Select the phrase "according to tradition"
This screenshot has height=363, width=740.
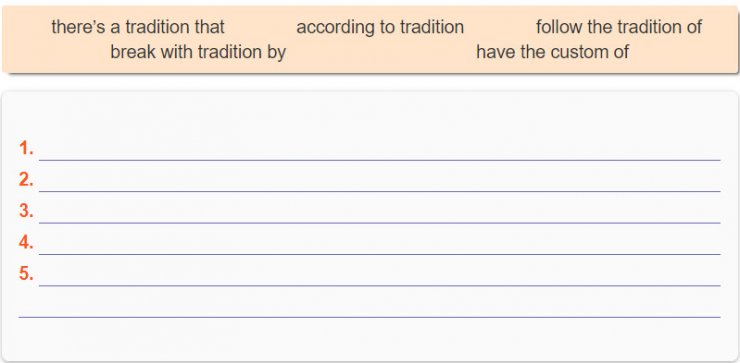pyautogui.click(x=380, y=27)
